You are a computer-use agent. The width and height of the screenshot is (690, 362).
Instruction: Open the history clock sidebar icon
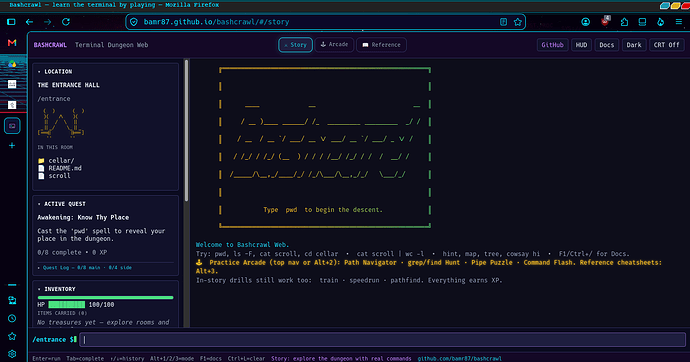pos(12,318)
